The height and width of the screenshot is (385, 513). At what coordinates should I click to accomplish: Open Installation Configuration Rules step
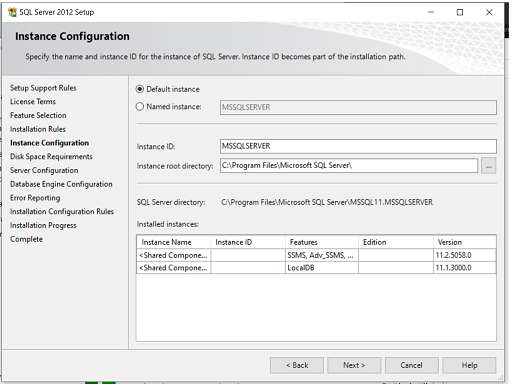click(x=62, y=212)
